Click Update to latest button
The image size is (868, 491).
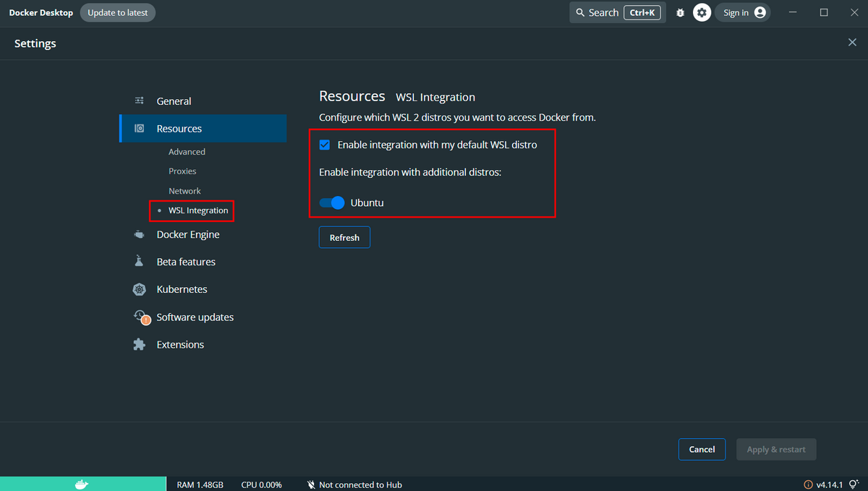(117, 12)
